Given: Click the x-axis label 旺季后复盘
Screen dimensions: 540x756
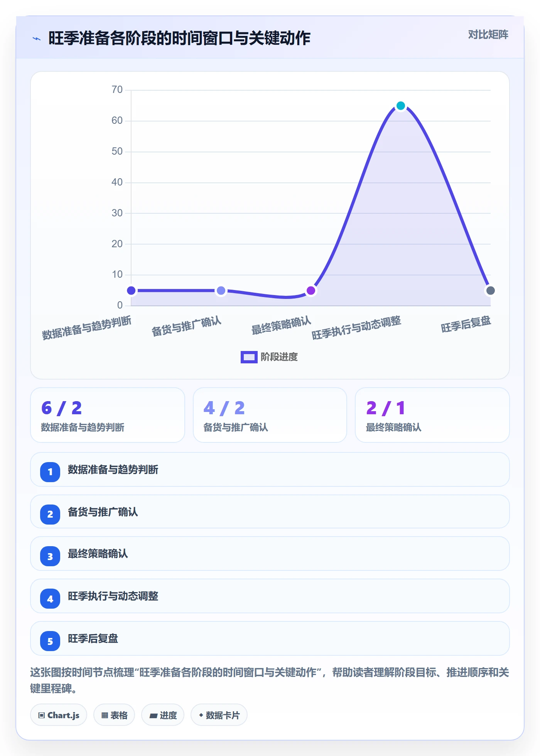Looking at the screenshot, I should pos(466,324).
